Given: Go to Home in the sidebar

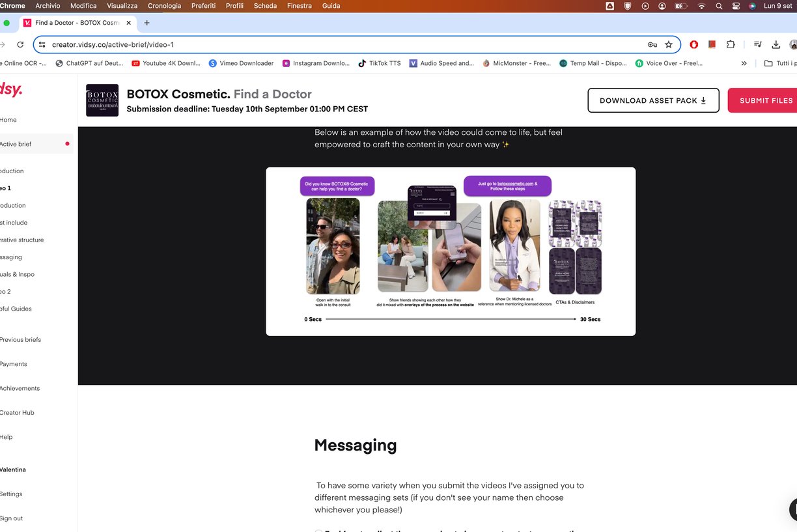Looking at the screenshot, I should 8,120.
